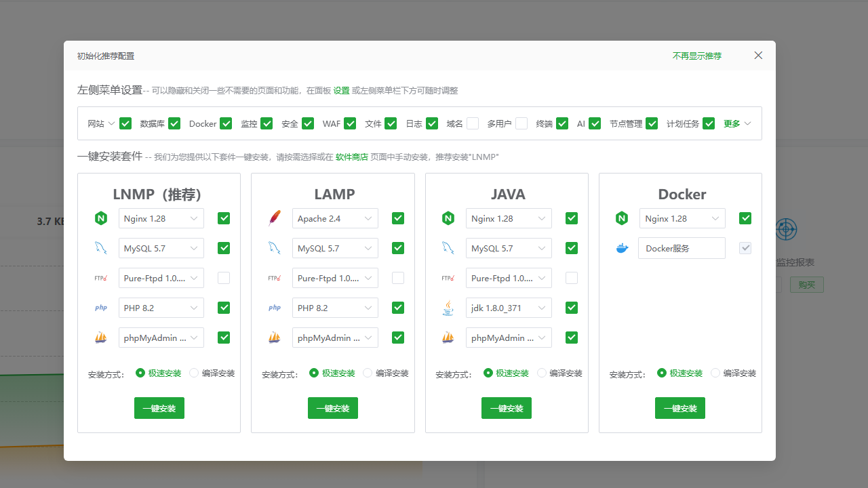
Task: Close the initialization configuration dialog
Action: pyautogui.click(x=758, y=56)
